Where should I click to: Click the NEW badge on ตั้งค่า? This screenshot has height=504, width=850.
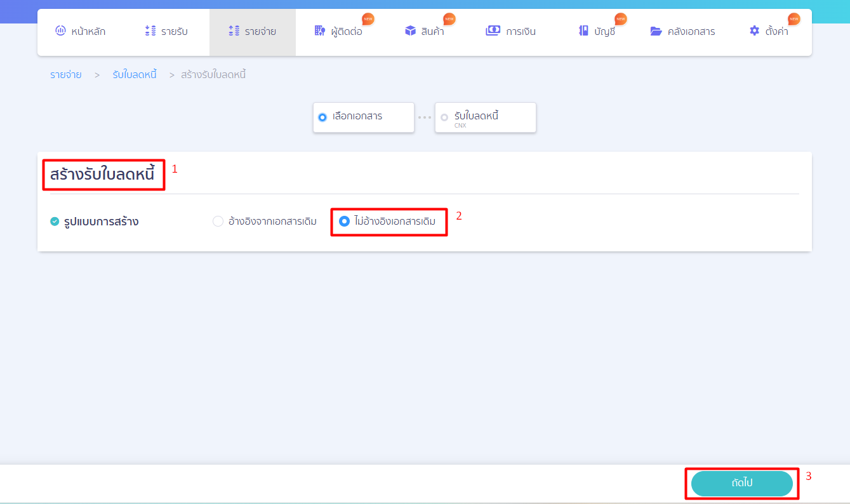[794, 19]
